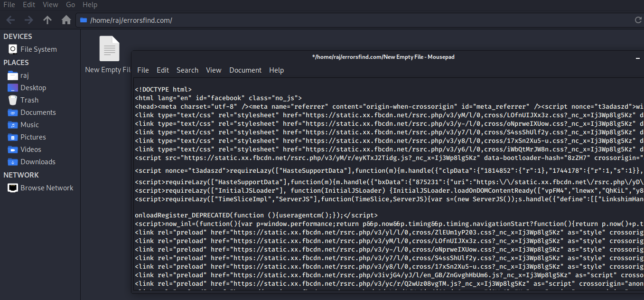Click the DEVICES heading in the sidebar
This screenshot has width=644, height=300.
coord(18,37)
